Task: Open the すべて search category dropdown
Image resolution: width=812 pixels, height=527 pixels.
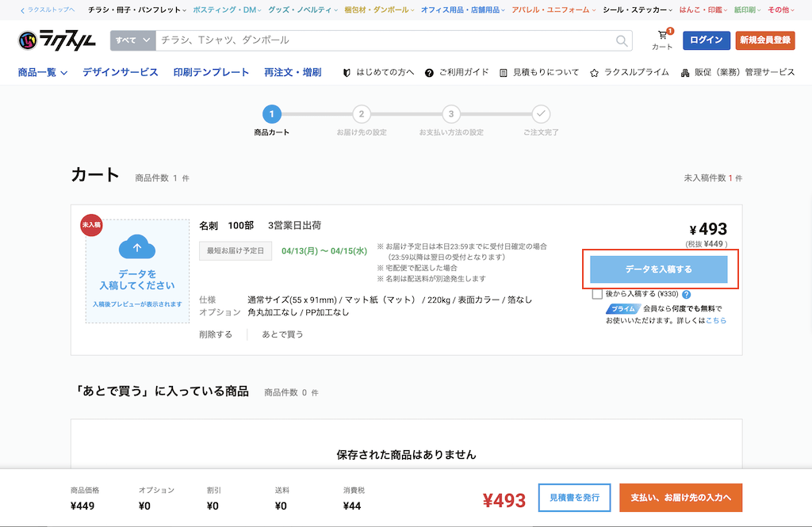Action: (x=132, y=40)
